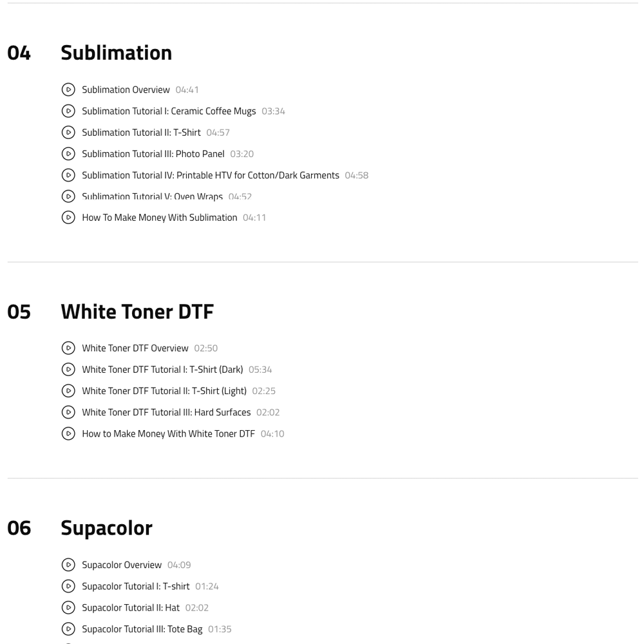644x644 pixels.
Task: Click play icon for Hard Surfaces tutorial
Action: pyautogui.click(x=68, y=412)
